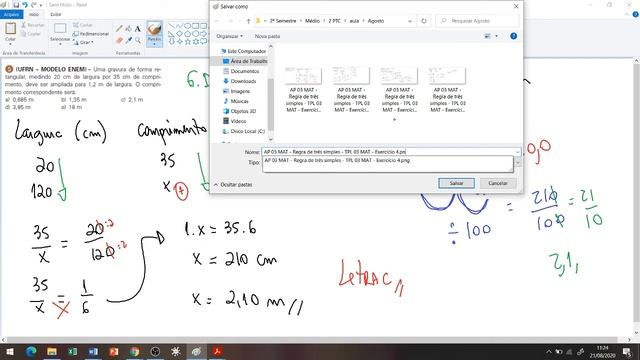640x360 pixels.
Task: Open the taskbar clock showing 21/08/2020
Action: coord(602,351)
